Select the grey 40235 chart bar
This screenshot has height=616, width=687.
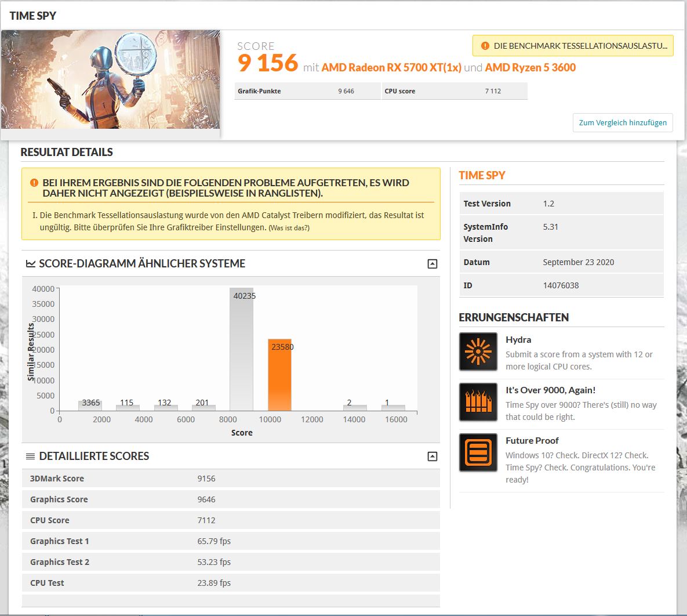click(x=241, y=349)
